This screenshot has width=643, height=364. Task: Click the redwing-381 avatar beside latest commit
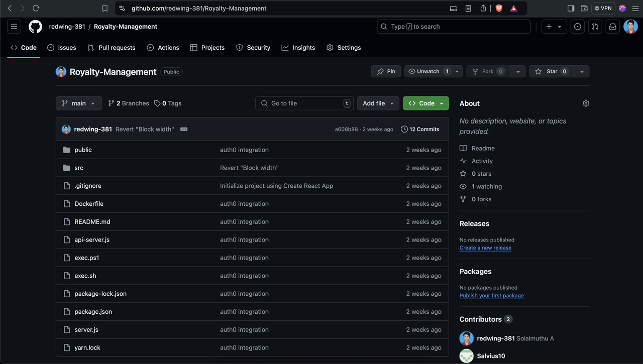66,129
